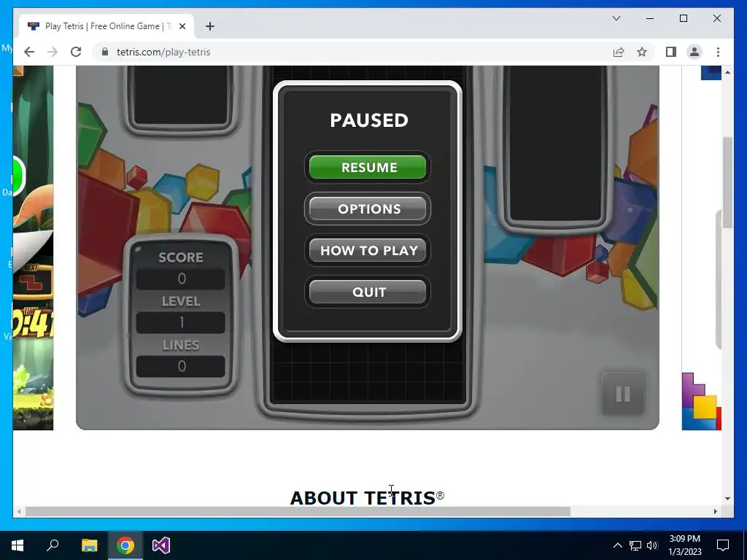Open the Windows Start menu
747x560 pixels.
18,545
